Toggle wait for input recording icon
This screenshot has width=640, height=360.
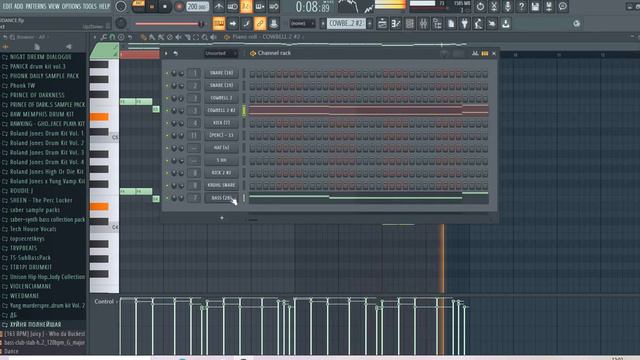click(x=232, y=7)
